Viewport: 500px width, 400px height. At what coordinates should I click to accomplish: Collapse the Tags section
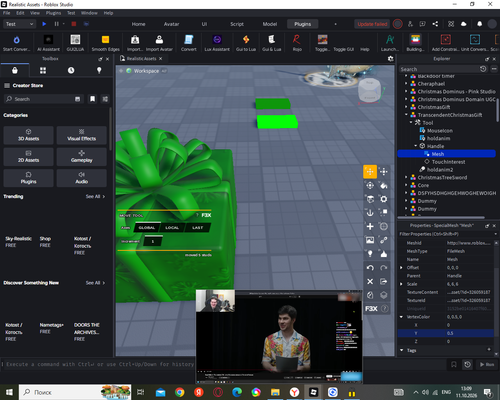[402, 350]
